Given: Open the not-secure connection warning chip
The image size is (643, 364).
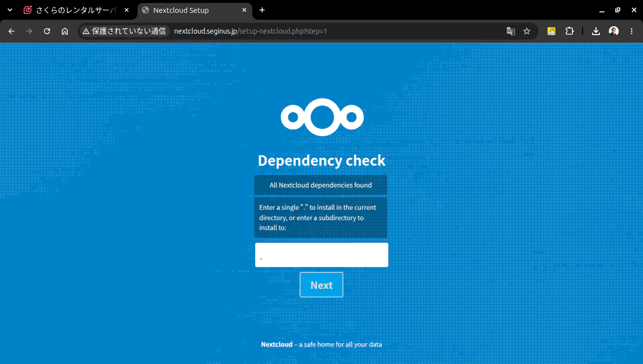Looking at the screenshot, I should [x=124, y=31].
